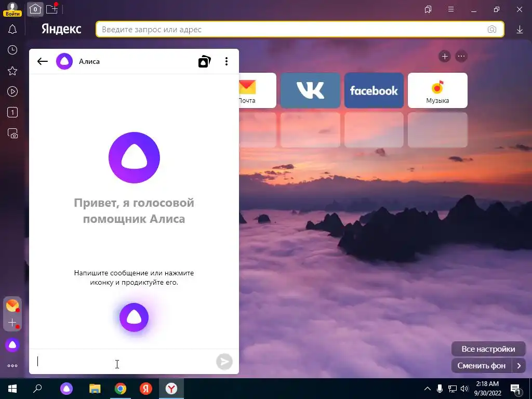Open Windows taskbar search
Screen dimensions: 532x399
point(37,389)
